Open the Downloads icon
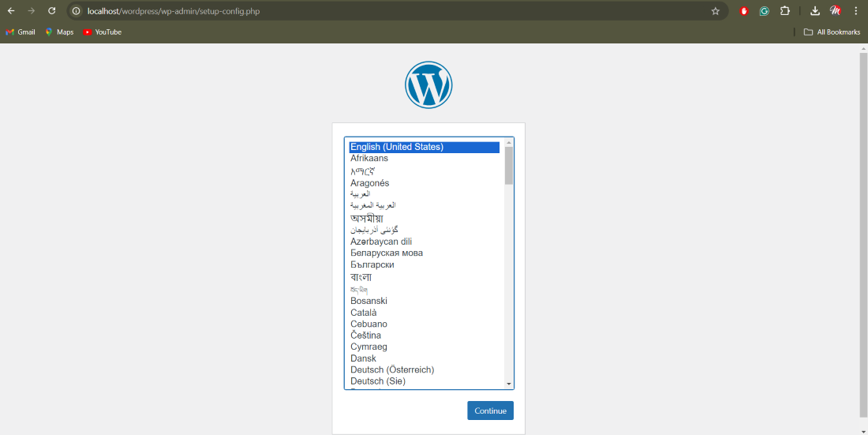The width and height of the screenshot is (868, 435). [x=815, y=11]
